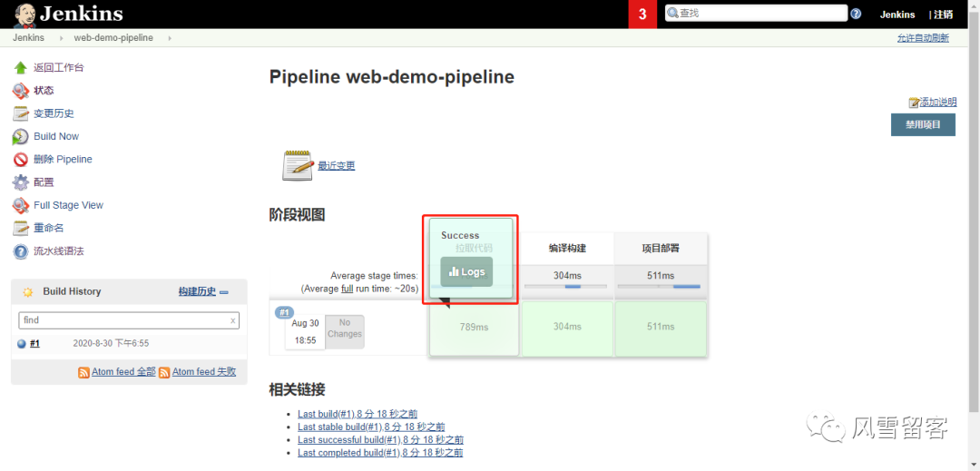Click the blue question icon beside 流水线语法
980x471 pixels.
pos(21,251)
